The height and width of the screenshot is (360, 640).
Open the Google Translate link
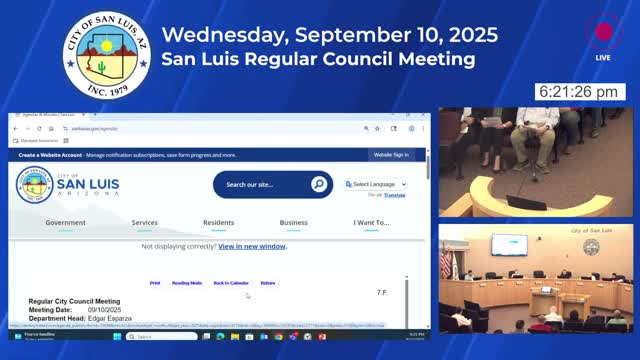click(x=394, y=196)
